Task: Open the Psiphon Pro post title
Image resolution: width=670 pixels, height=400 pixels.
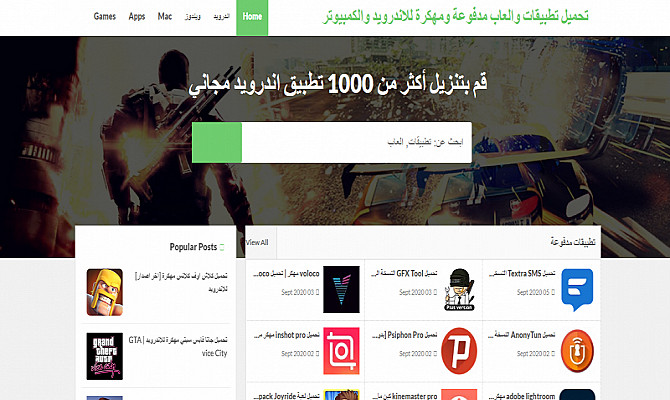Action: pyautogui.click(x=404, y=335)
